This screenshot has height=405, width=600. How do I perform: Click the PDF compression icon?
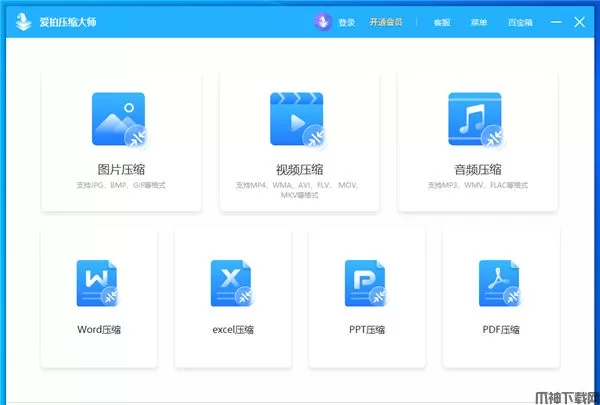[500, 283]
